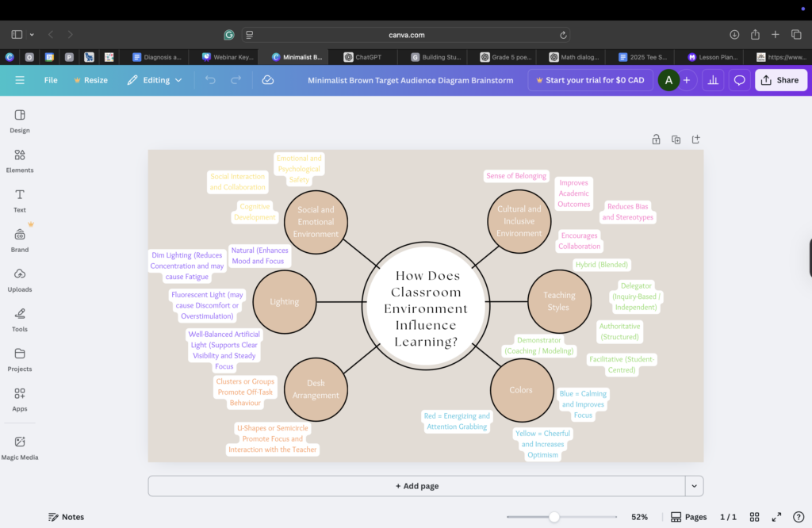Open Magic Media from sidebar
812x528 pixels.
(x=20, y=446)
